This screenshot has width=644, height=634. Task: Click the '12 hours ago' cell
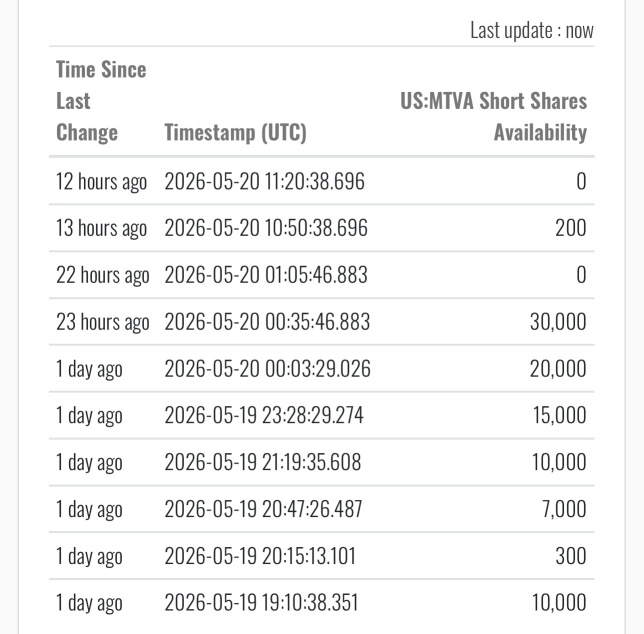(x=101, y=181)
